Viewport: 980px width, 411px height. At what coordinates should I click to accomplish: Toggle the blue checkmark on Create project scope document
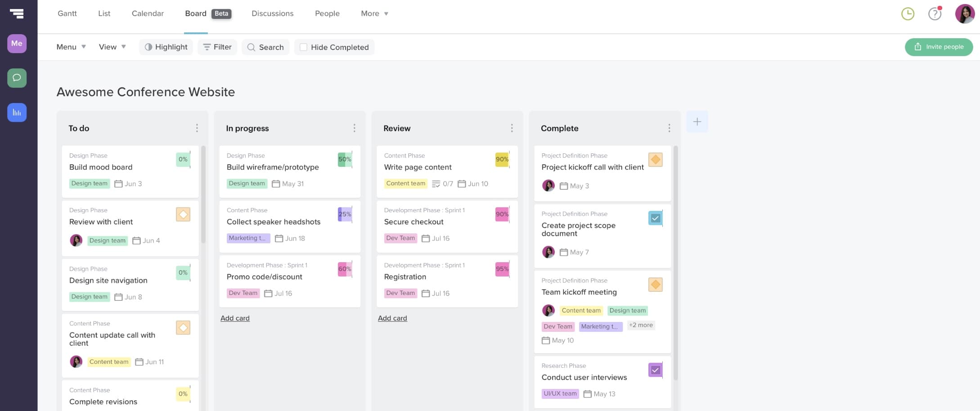coord(656,218)
